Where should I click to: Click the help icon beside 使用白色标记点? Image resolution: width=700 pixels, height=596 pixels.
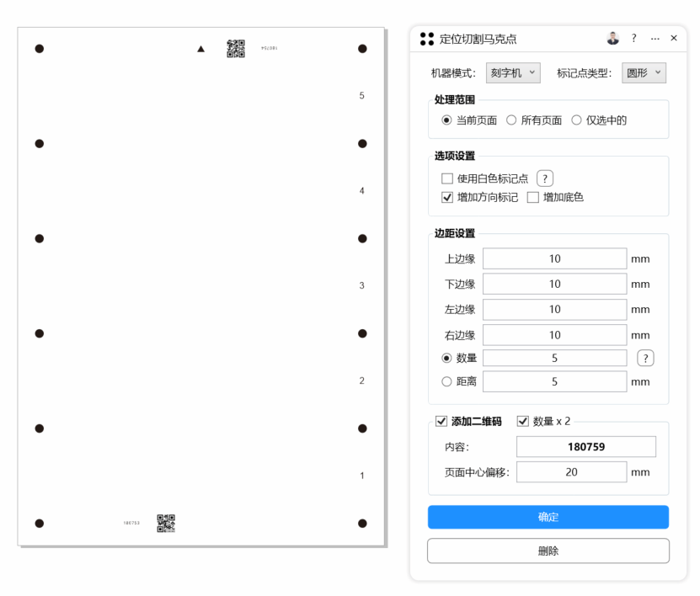pyautogui.click(x=545, y=178)
